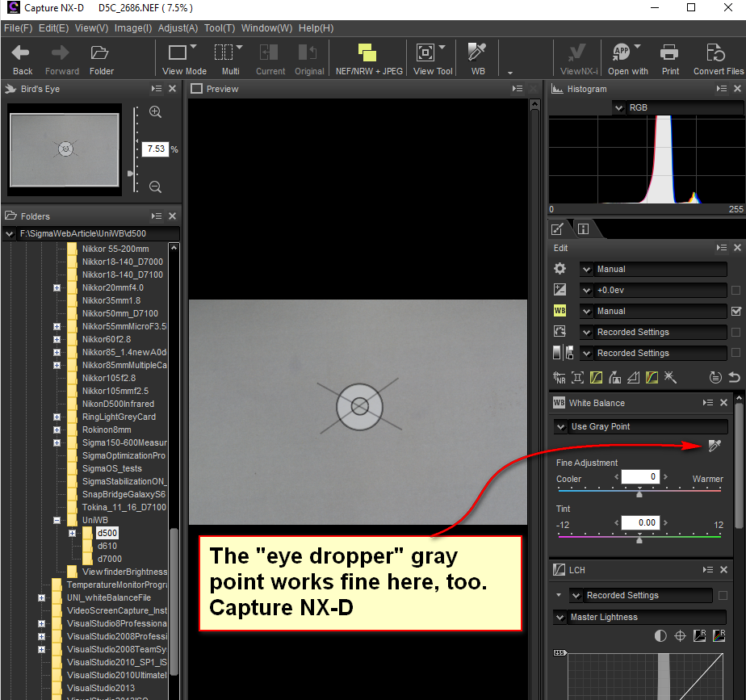Viewport: 746px width, 700px height.
Task: Uncheck the white balance Manual checkbox
Action: coord(736,311)
